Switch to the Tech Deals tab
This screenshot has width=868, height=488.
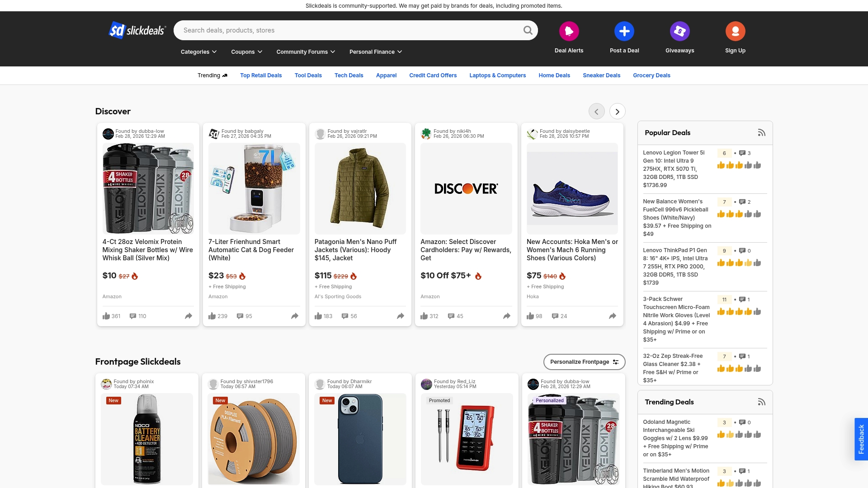(x=349, y=75)
